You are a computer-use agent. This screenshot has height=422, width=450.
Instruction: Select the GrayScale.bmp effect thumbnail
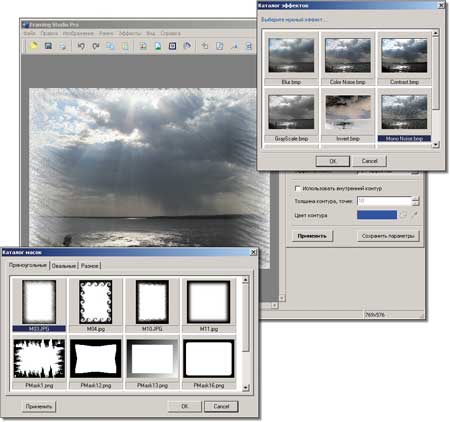point(291,112)
